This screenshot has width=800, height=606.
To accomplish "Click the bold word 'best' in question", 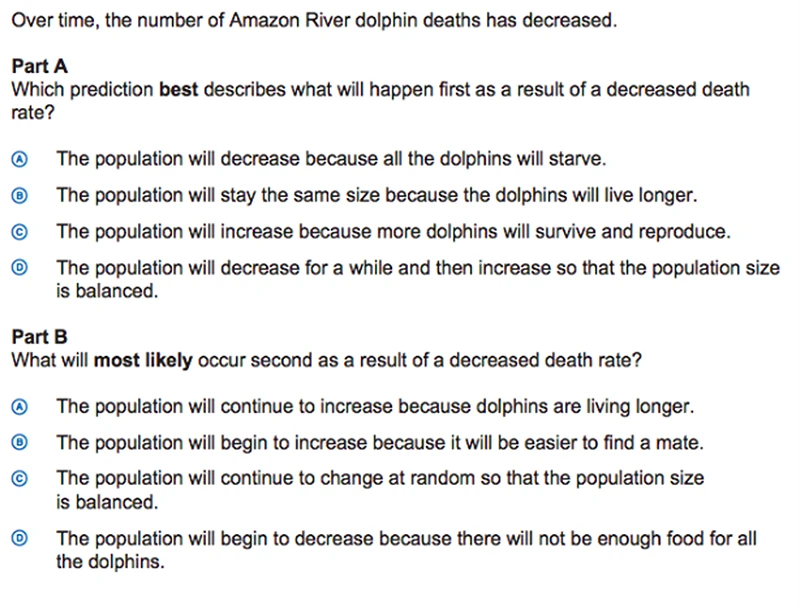I will (x=178, y=89).
